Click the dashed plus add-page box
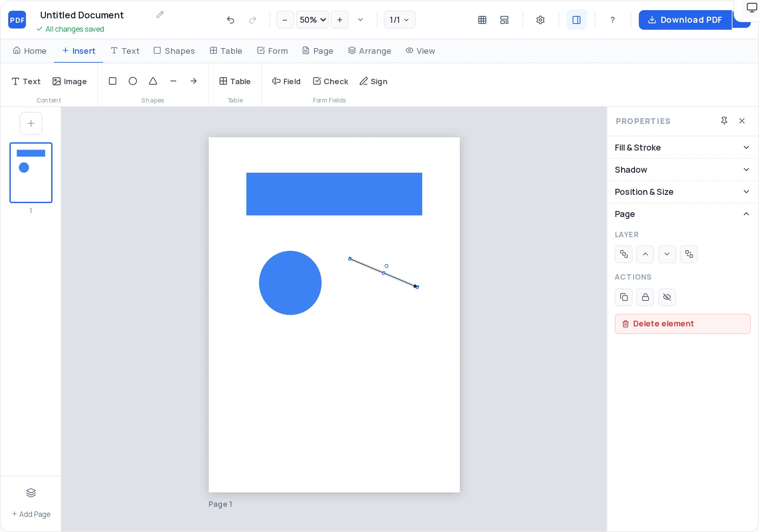 [x=31, y=123]
